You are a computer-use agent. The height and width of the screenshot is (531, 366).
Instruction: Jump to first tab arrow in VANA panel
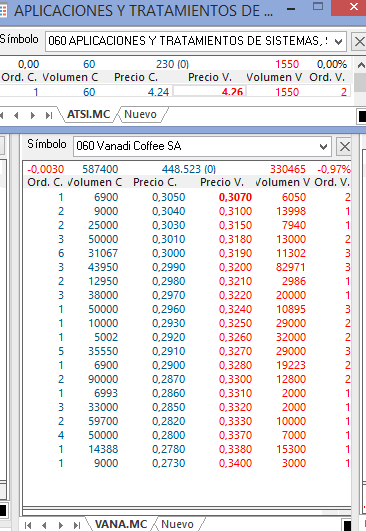tap(28, 525)
